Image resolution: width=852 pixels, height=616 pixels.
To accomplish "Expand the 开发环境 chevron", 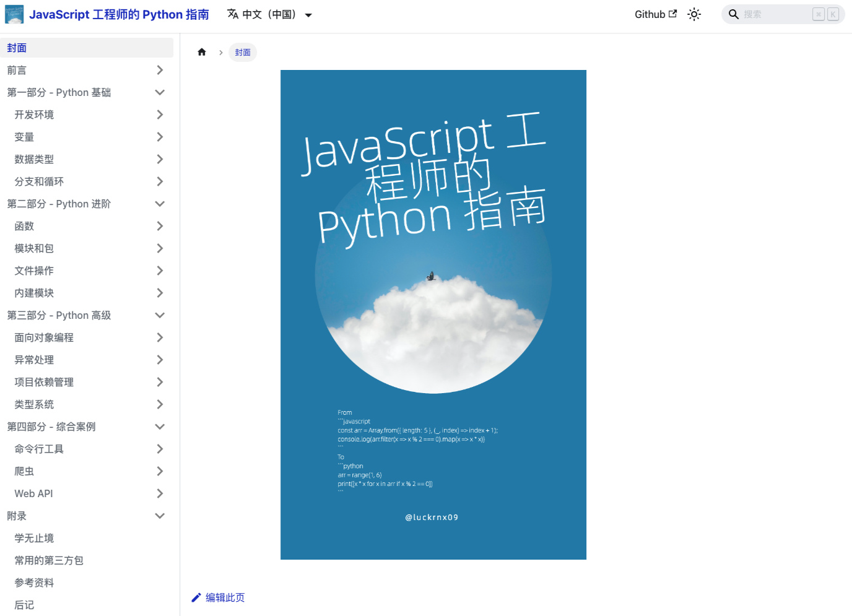I will pyautogui.click(x=160, y=115).
